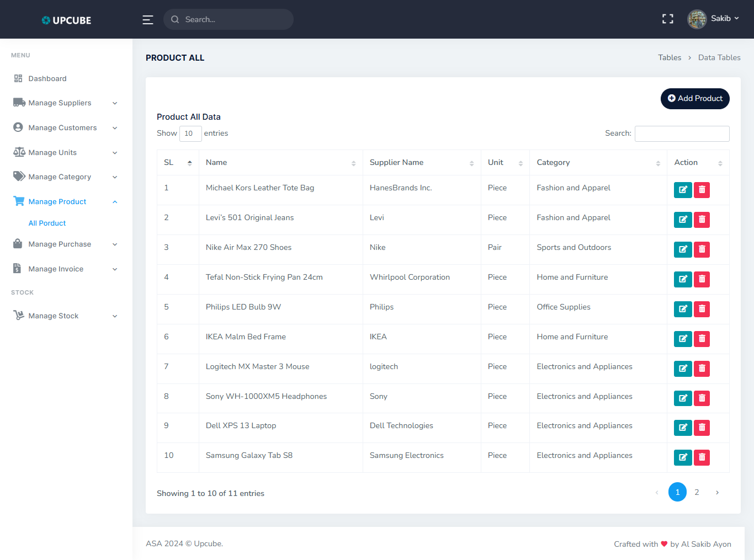This screenshot has width=754, height=560.
Task: Enter fullscreen mode via top bar icon
Action: [667, 19]
